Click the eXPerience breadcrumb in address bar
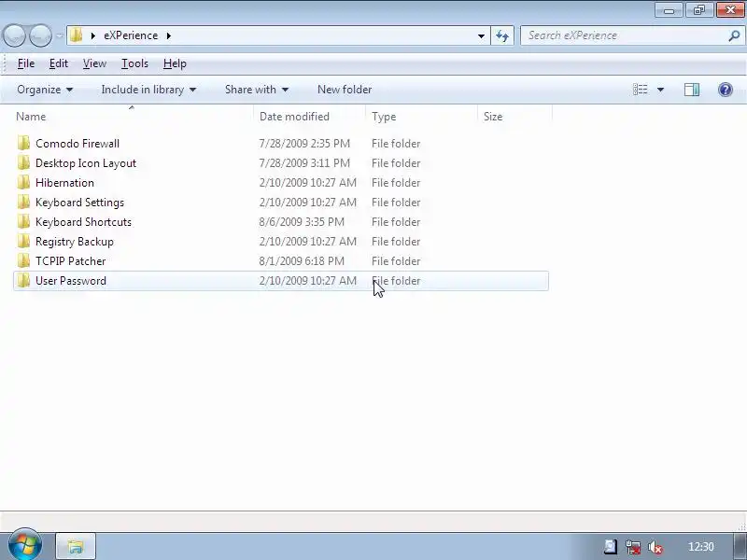Viewport: 747px width, 560px height. tap(131, 35)
